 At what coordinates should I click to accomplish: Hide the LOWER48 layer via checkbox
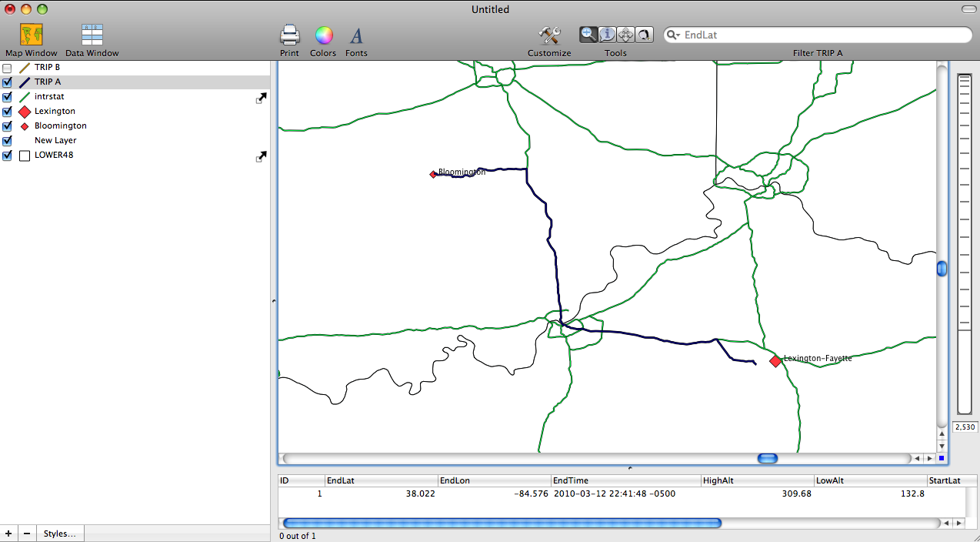[x=8, y=156]
